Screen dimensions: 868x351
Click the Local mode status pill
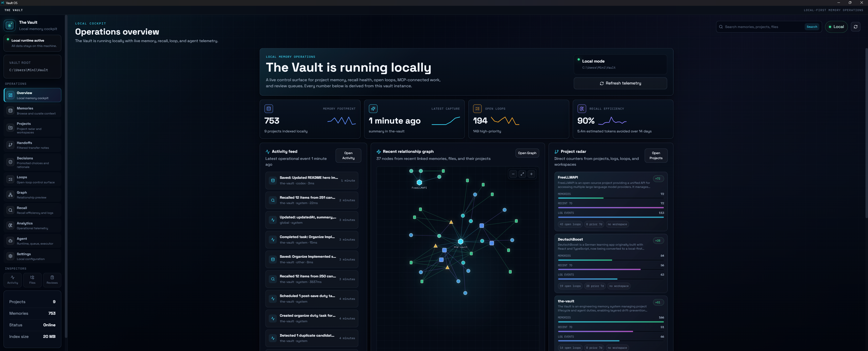pos(836,27)
